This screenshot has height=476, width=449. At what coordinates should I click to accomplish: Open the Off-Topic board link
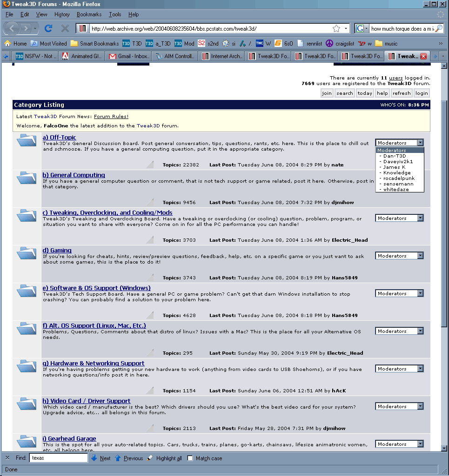point(59,137)
